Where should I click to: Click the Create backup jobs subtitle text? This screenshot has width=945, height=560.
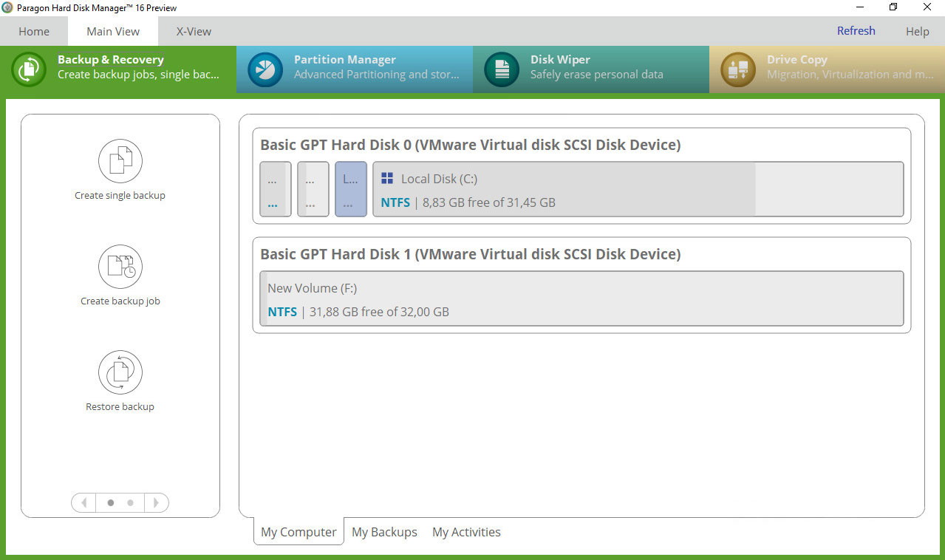138,75
